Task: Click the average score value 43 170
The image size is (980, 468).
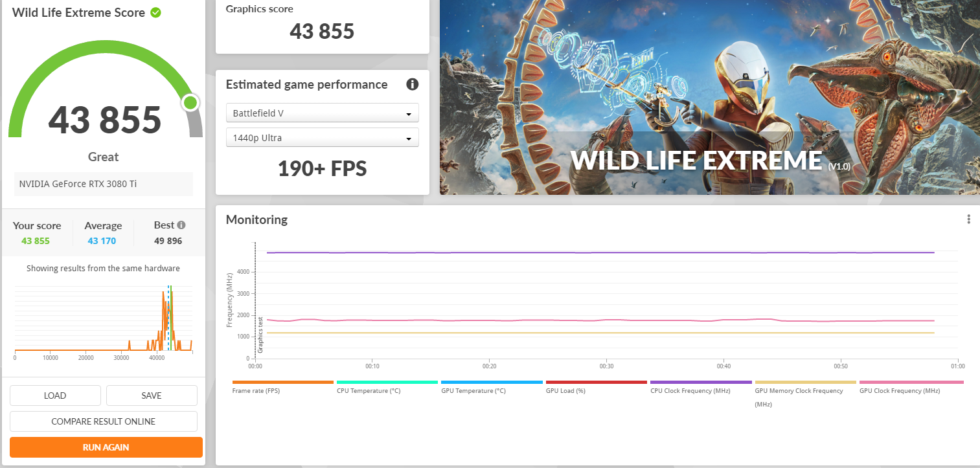Action: pos(103,241)
